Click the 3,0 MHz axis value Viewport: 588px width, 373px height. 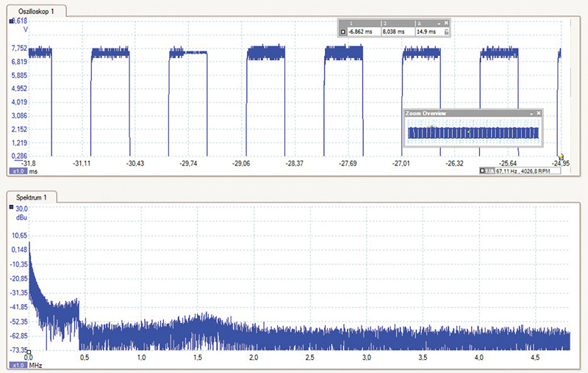click(x=366, y=358)
